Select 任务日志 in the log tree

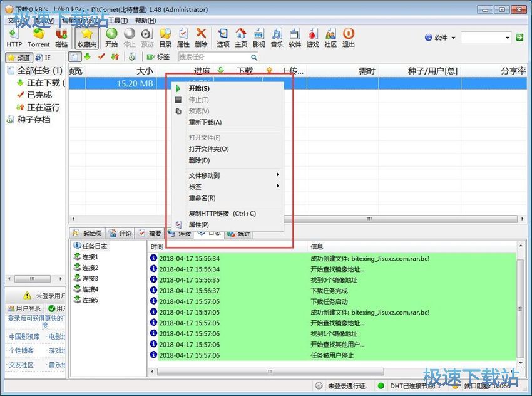click(91, 246)
